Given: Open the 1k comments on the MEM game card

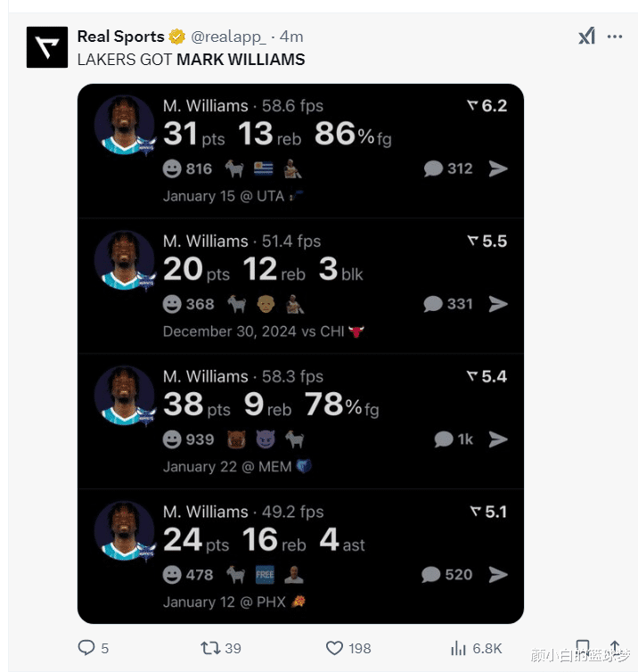Looking at the screenshot, I should 454,439.
